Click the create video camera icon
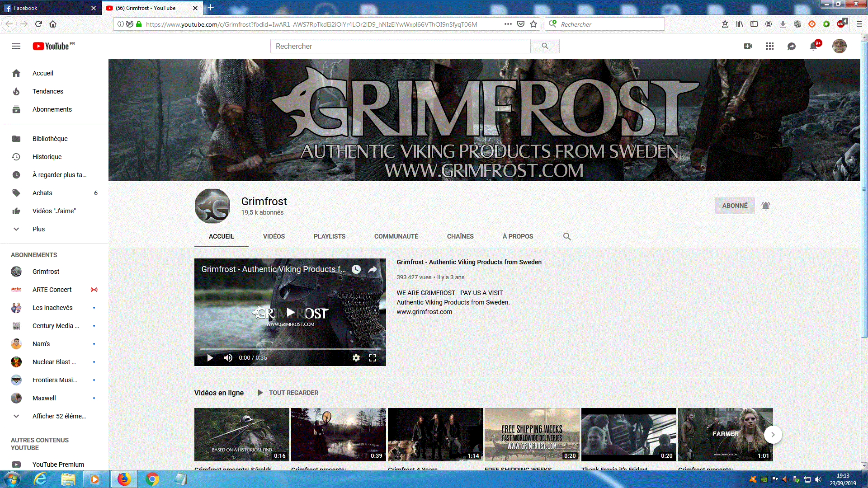 (748, 46)
